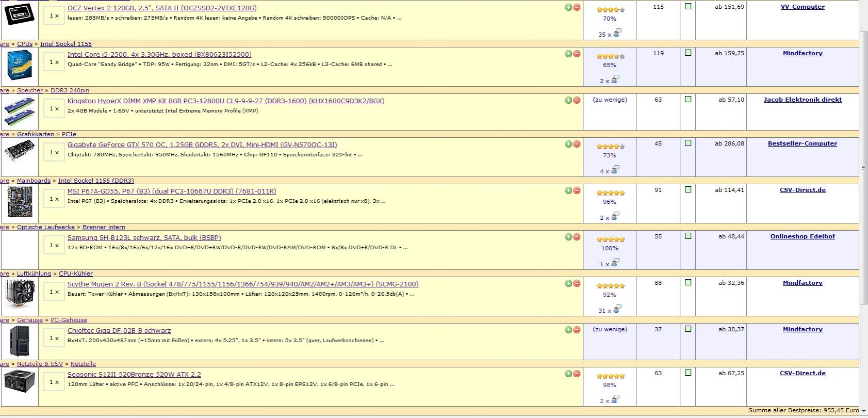Select checkbox in the Gigabyte GTX 570 row

(687, 143)
